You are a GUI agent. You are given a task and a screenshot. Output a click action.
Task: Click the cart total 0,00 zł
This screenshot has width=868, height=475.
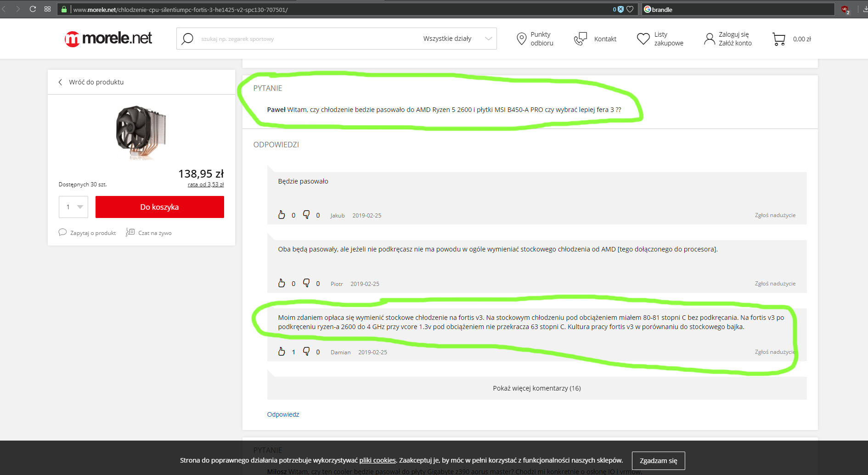click(802, 39)
